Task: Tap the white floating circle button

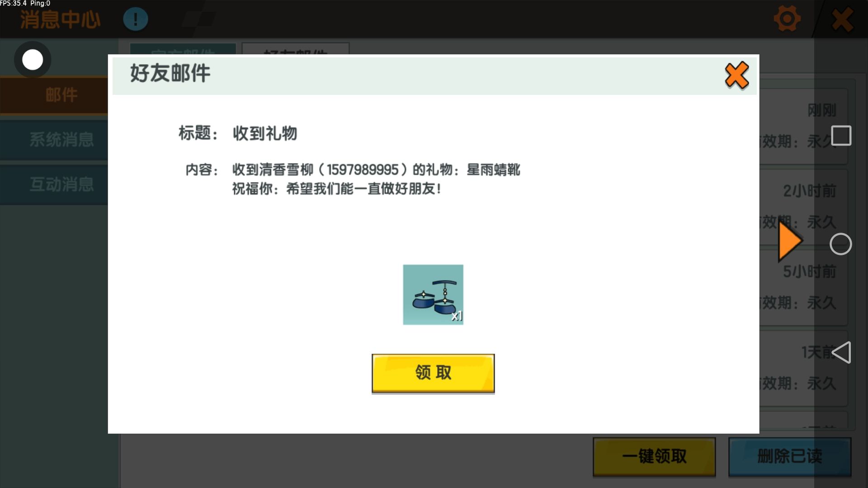Action: point(33,60)
